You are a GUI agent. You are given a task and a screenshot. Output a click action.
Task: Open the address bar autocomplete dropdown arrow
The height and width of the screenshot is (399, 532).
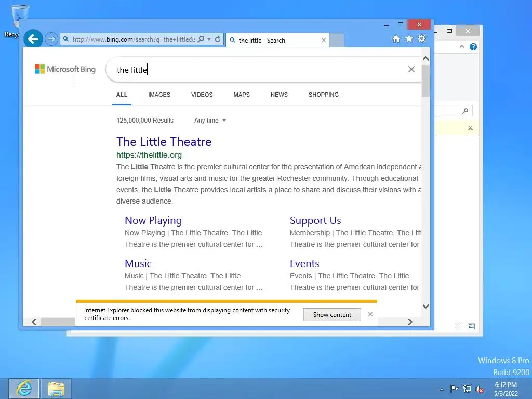tap(209, 39)
